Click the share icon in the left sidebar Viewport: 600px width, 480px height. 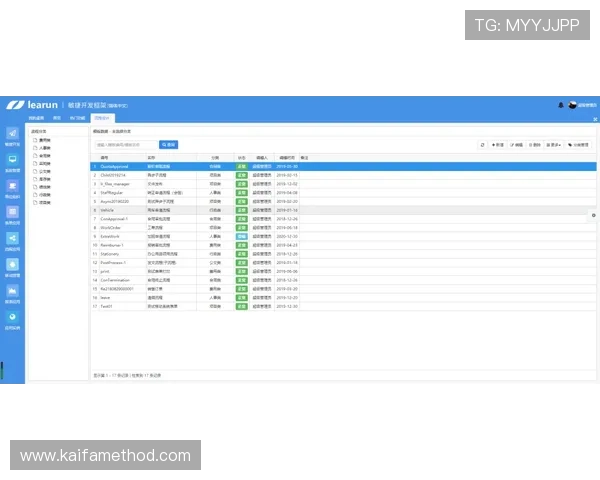click(12, 238)
